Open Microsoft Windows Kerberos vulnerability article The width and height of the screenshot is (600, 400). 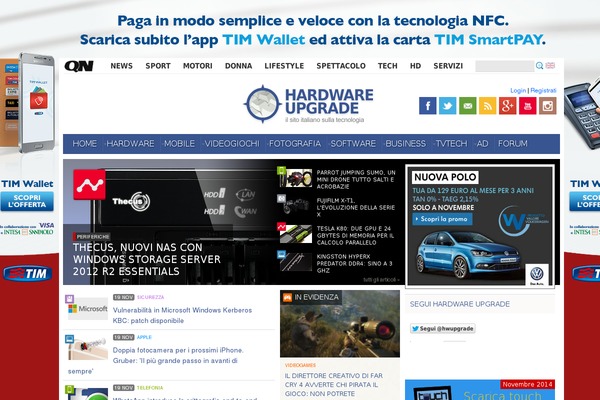(182, 315)
